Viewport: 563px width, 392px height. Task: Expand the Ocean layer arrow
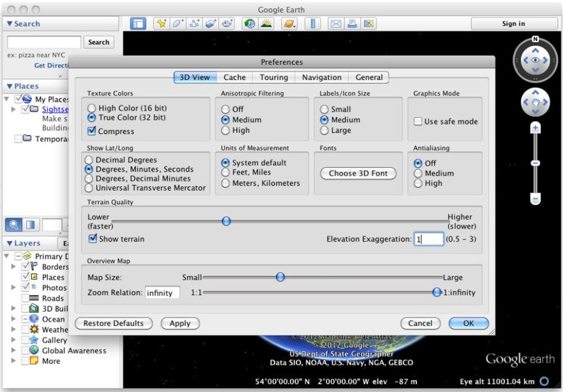point(14,319)
